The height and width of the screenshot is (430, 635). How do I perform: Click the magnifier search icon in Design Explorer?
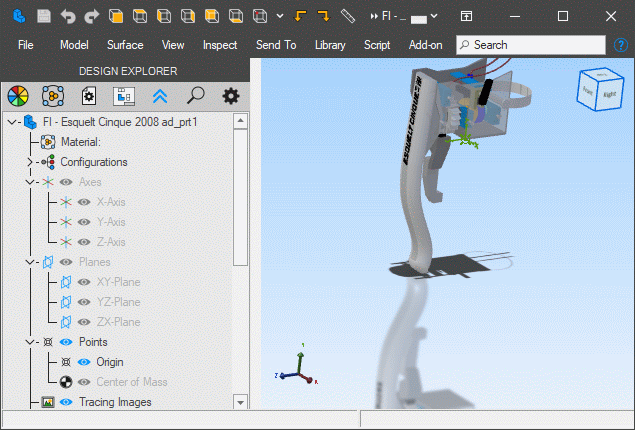point(195,96)
